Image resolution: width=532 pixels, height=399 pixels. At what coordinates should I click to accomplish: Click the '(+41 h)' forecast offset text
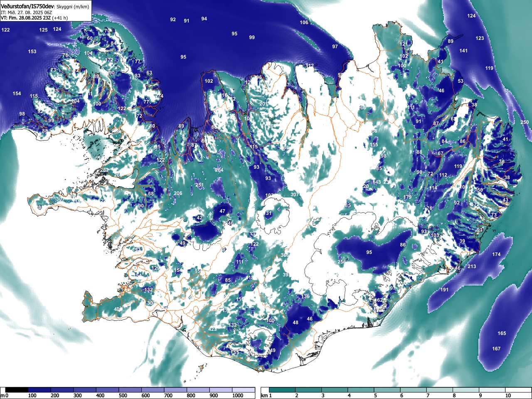point(60,18)
